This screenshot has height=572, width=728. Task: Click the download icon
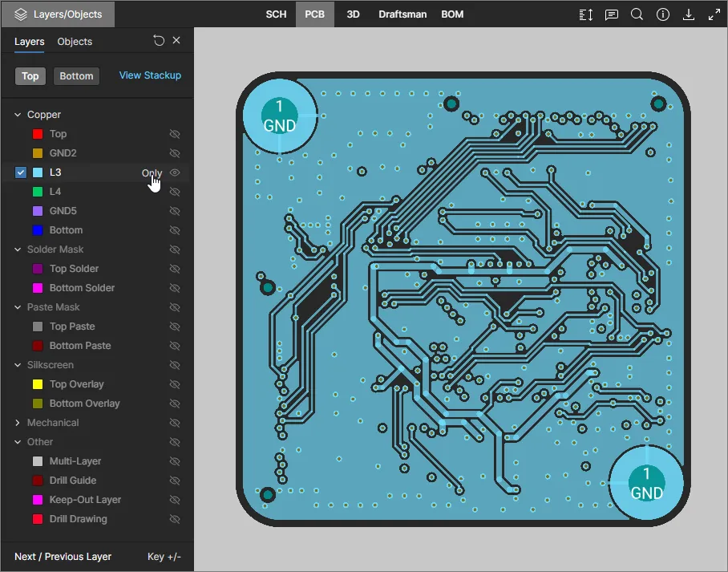(688, 14)
